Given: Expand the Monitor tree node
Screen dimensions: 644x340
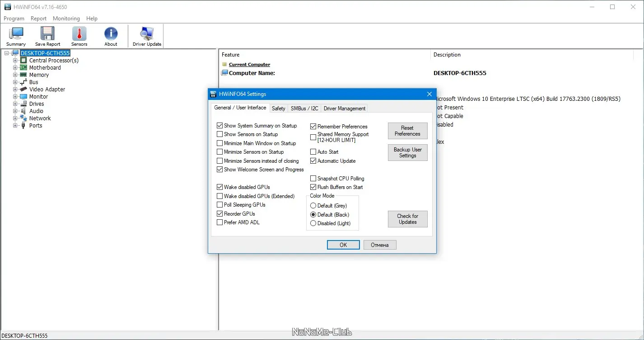Looking at the screenshot, I should (15, 97).
